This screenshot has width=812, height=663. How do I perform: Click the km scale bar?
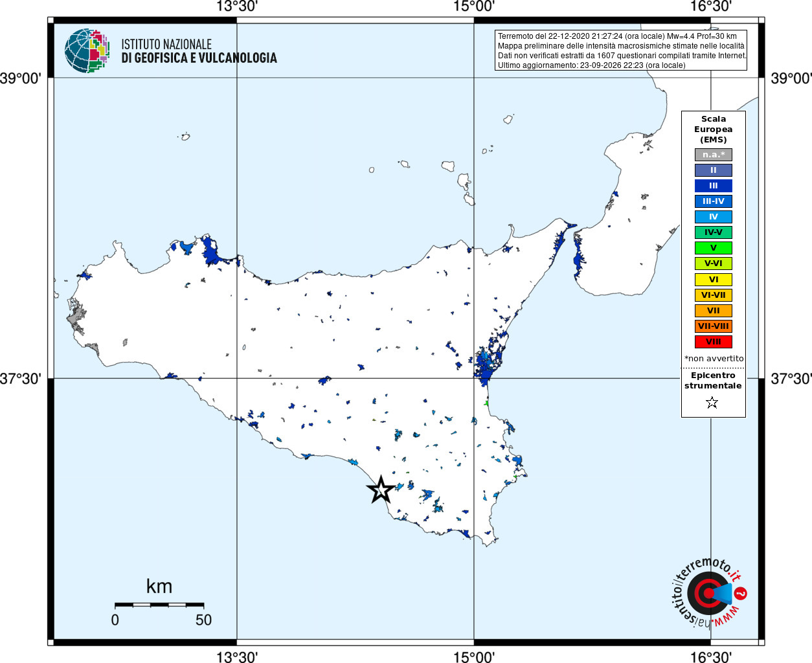(159, 605)
